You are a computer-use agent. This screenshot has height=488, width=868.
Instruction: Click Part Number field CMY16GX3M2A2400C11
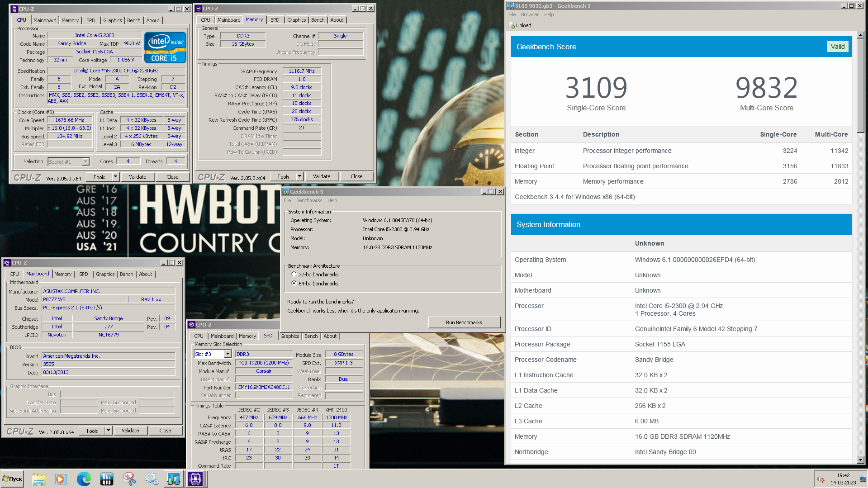point(264,387)
